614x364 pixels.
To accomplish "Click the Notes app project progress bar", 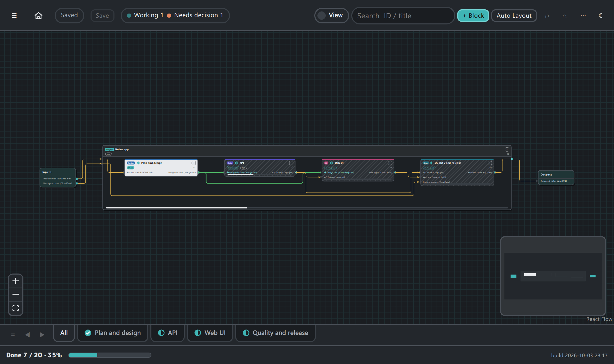I will pyautogui.click(x=307, y=208).
